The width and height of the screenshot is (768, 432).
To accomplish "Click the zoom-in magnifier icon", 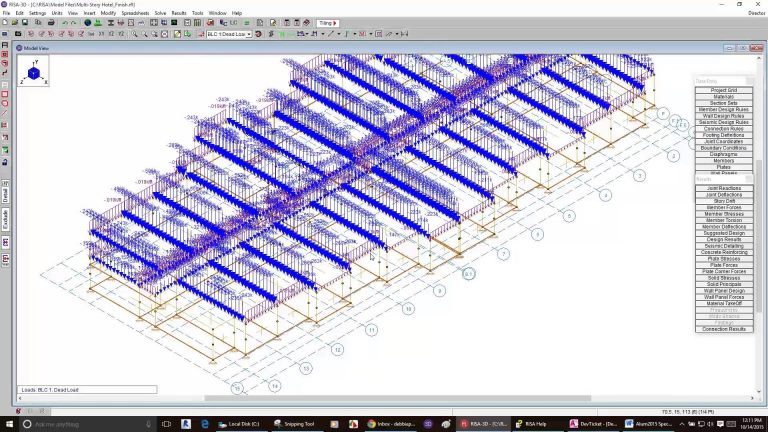I will [x=134, y=33].
